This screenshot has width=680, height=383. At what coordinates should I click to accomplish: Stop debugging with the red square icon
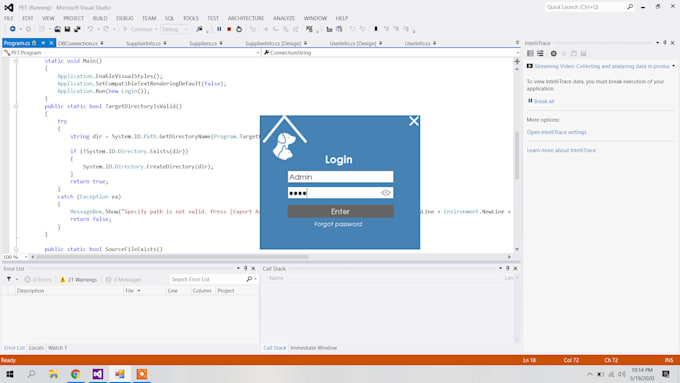[229, 29]
